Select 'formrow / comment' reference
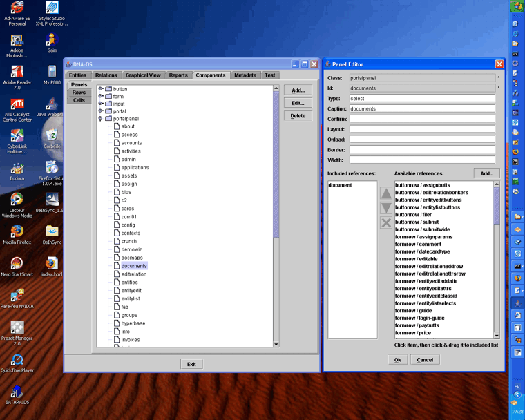Image resolution: width=525 pixels, height=420 pixels. pyautogui.click(x=418, y=244)
